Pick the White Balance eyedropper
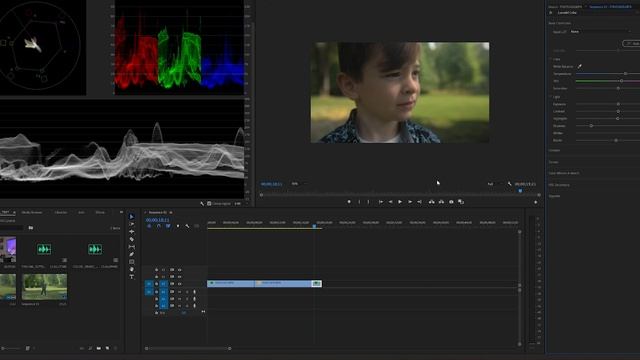The image size is (640, 360). point(580,66)
